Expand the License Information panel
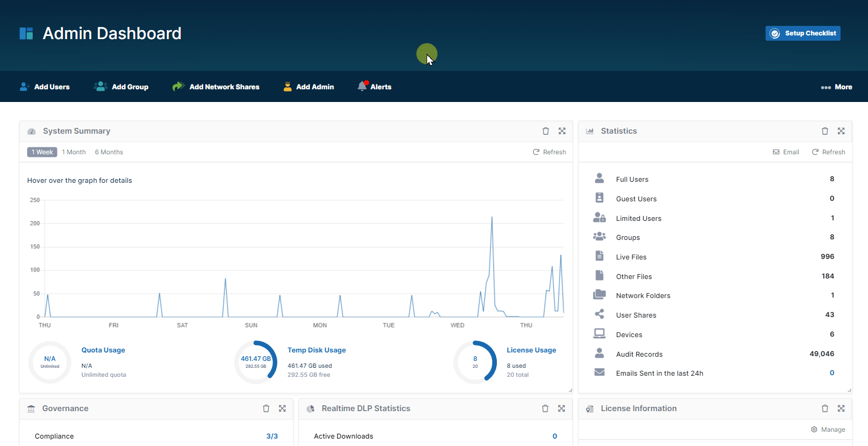 (841, 408)
